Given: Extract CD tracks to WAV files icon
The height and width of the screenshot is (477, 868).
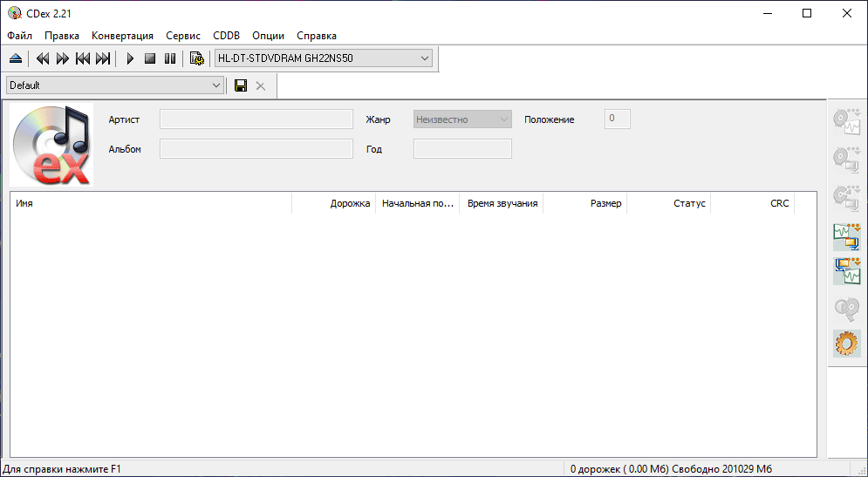Looking at the screenshot, I should click(x=847, y=122).
